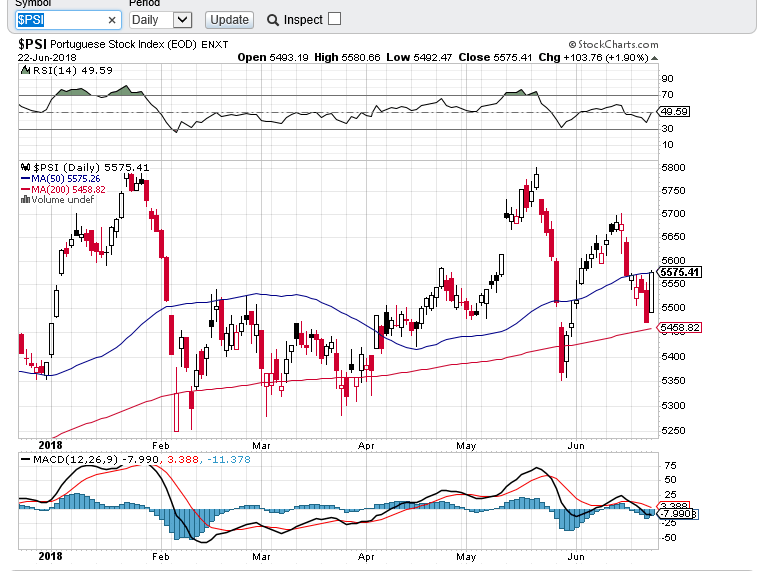Image resolution: width=764 pixels, height=571 pixels.
Task: Click the 5575.41 price label on the axis
Action: pos(680,272)
